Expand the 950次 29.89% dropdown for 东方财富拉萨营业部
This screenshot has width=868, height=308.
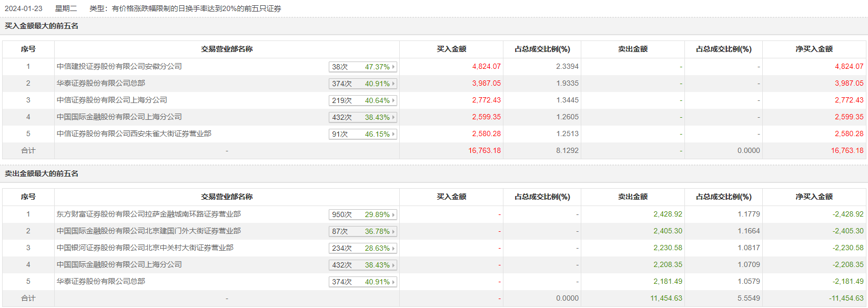pos(362,214)
